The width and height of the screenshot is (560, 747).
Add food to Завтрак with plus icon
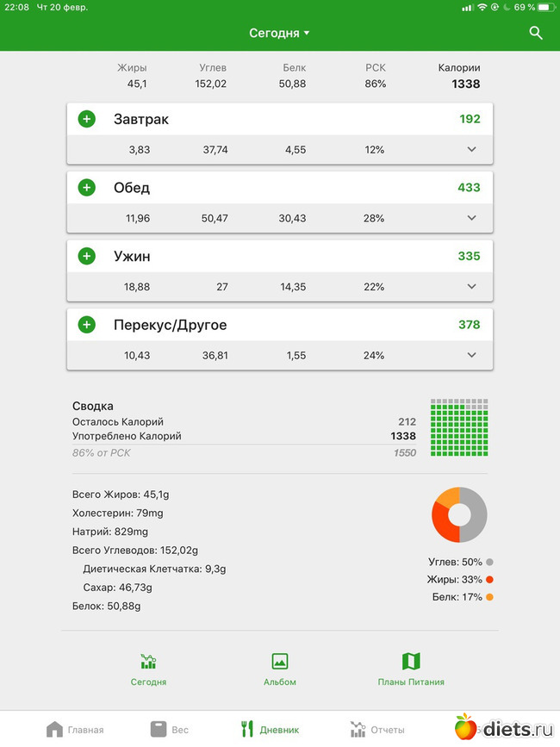87,119
